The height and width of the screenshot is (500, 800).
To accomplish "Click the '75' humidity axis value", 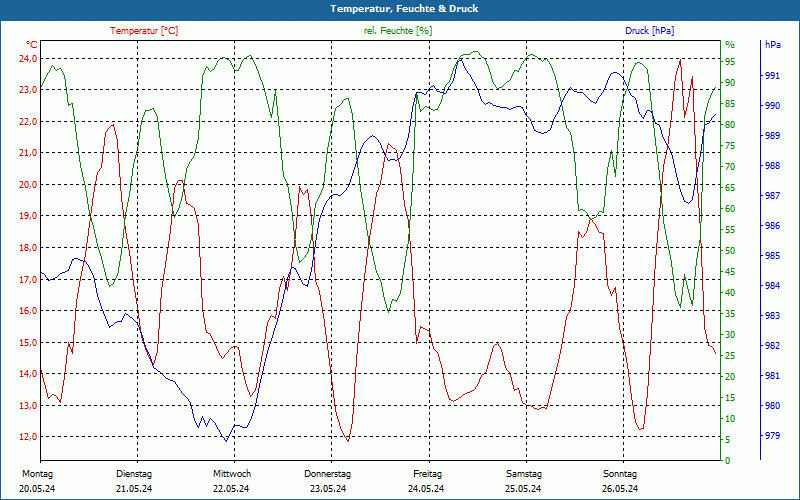I will point(731,146).
